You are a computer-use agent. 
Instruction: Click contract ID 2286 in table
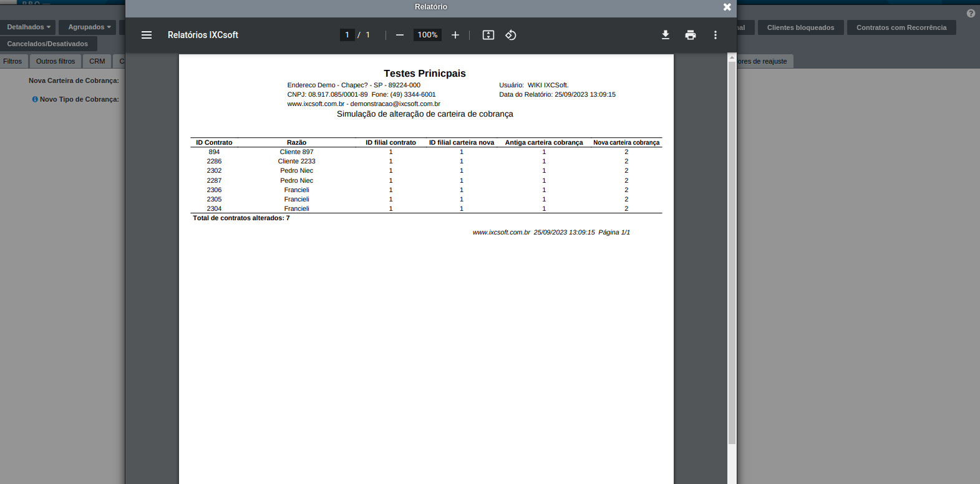click(x=214, y=162)
